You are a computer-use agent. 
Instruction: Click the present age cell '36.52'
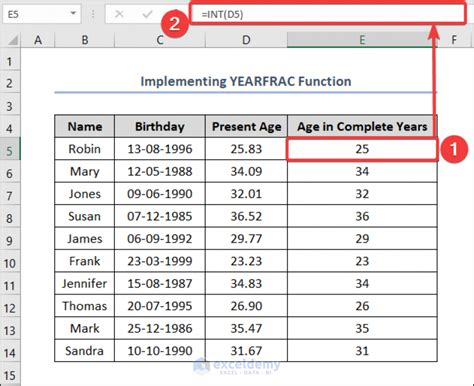coord(246,216)
